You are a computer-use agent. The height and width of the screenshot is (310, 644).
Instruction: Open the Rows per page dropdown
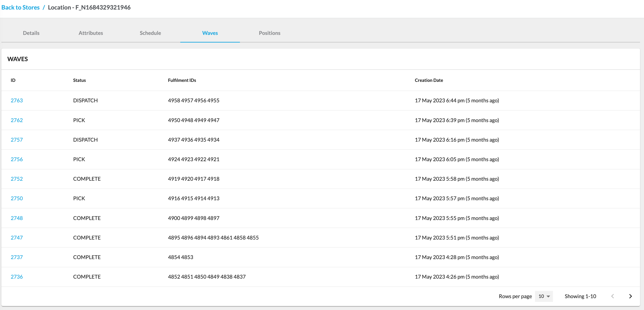tap(544, 296)
